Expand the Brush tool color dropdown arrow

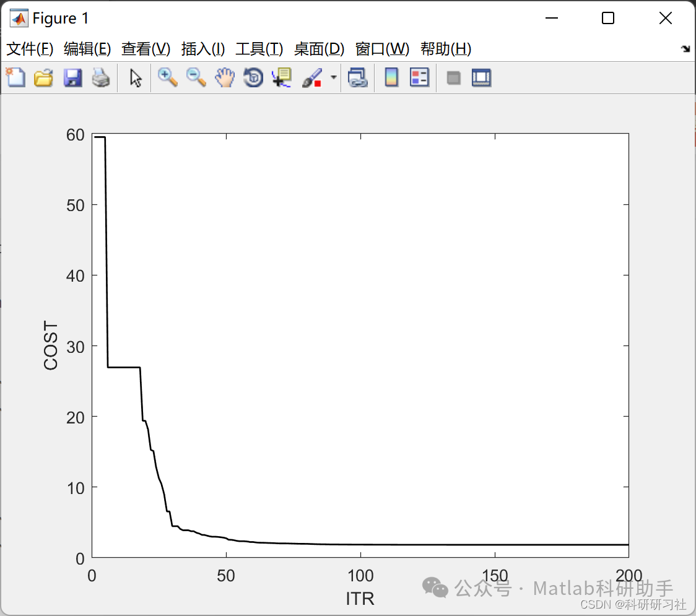pyautogui.click(x=334, y=77)
